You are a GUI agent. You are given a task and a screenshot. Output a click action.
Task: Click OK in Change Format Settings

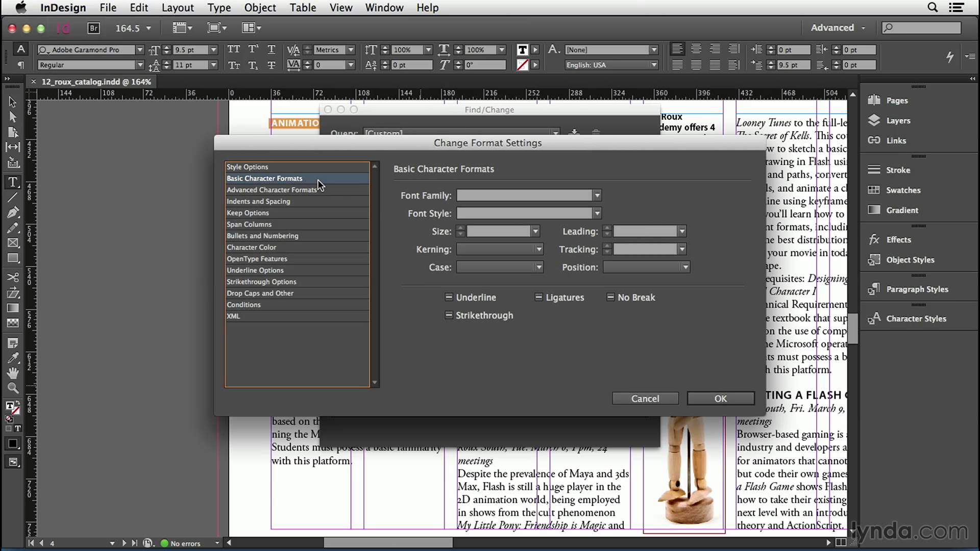point(720,398)
